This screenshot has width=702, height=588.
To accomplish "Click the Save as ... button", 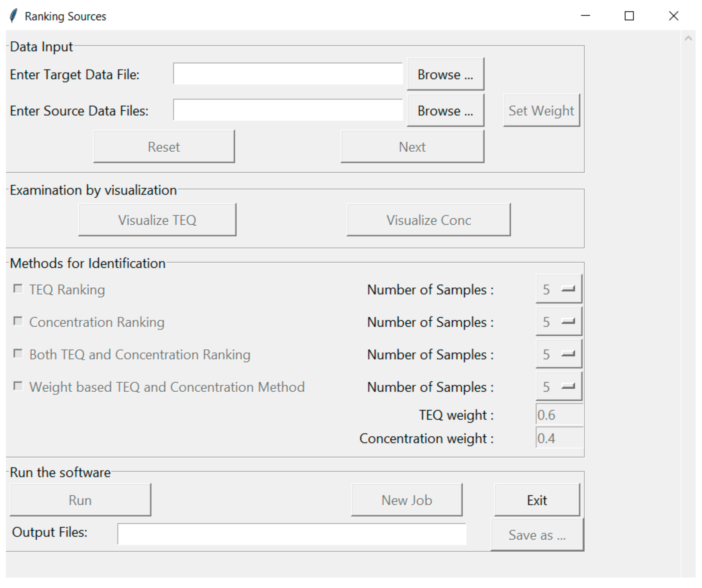I will pos(537,535).
